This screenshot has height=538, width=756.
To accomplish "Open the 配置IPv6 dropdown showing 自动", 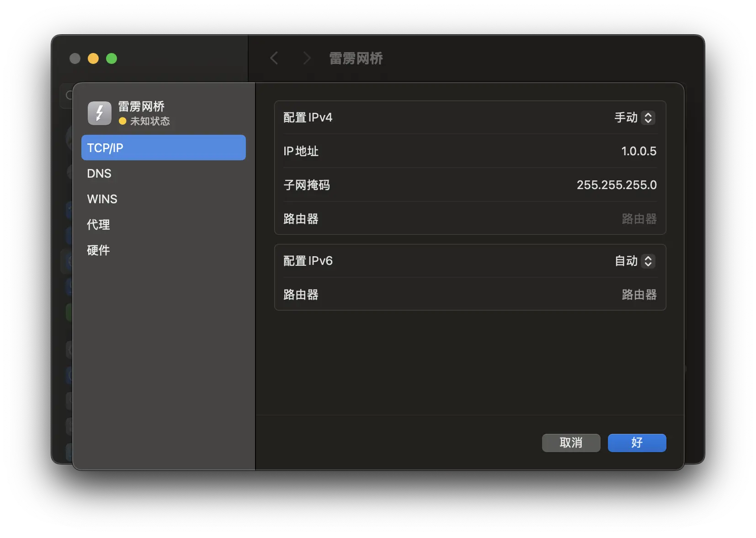I will tap(634, 261).
